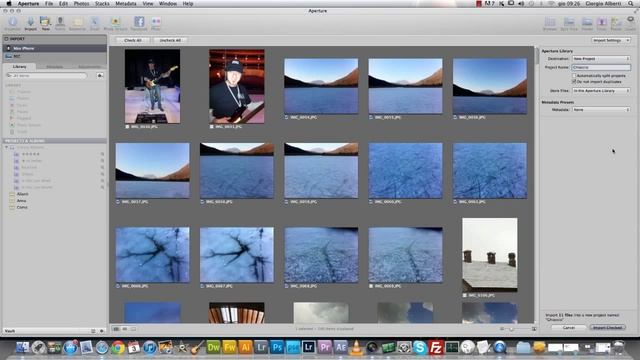This screenshot has height=360, width=640.
Task: Select the Anna folder in sidebar
Action: (22, 201)
